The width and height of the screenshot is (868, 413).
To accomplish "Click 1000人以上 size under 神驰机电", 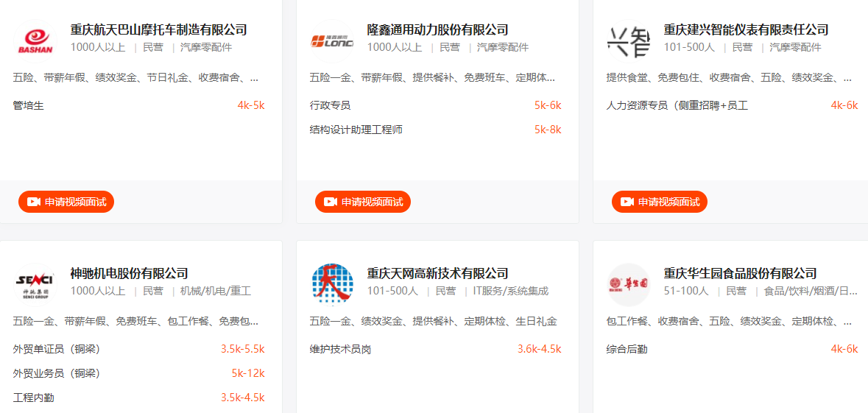I will 98,291.
